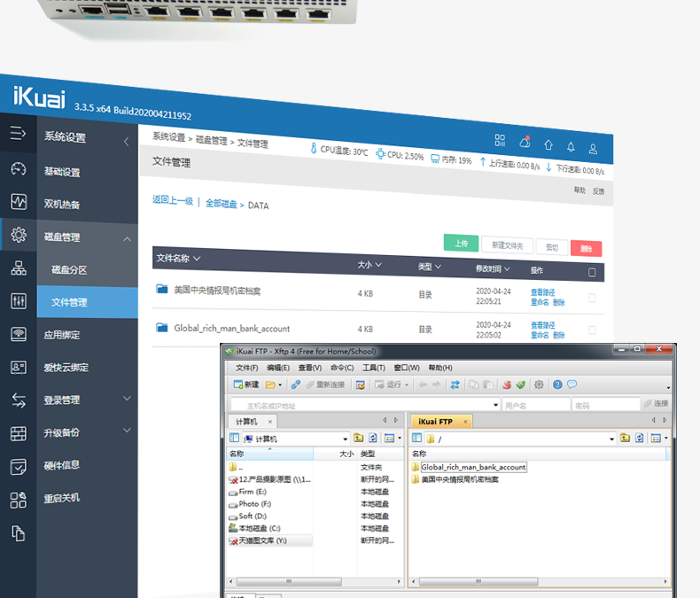Image resolution: width=700 pixels, height=598 pixels.
Task: Open Xftp 工具(T) menu
Action: (374, 368)
